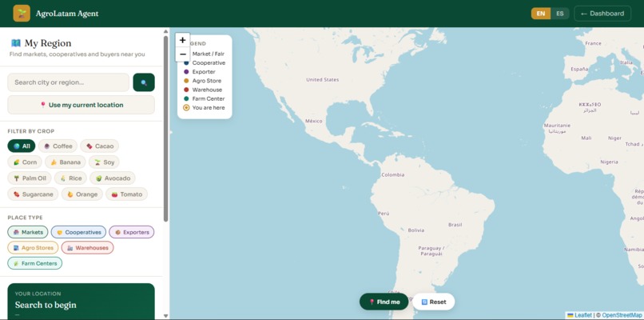Filter by Cacao crop

click(x=99, y=146)
